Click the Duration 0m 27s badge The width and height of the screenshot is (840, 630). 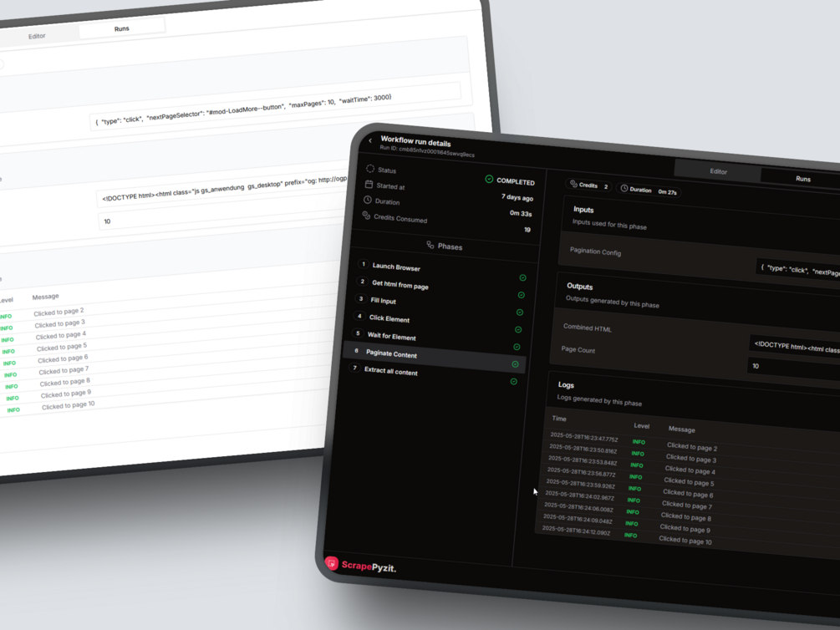coord(649,191)
